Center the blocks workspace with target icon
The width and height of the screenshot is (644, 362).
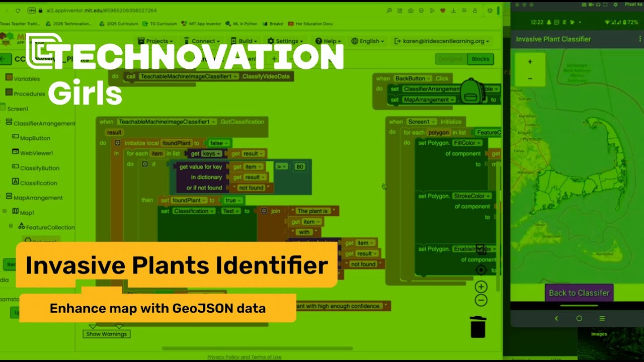coord(481,270)
